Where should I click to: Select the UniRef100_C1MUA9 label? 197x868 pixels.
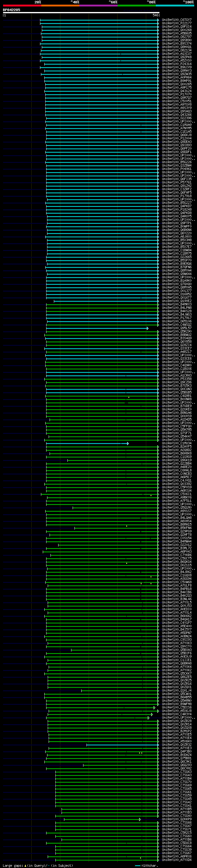tap(177, 125)
